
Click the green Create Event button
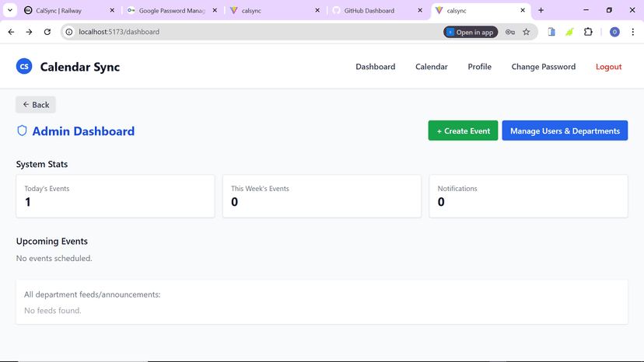(x=463, y=131)
